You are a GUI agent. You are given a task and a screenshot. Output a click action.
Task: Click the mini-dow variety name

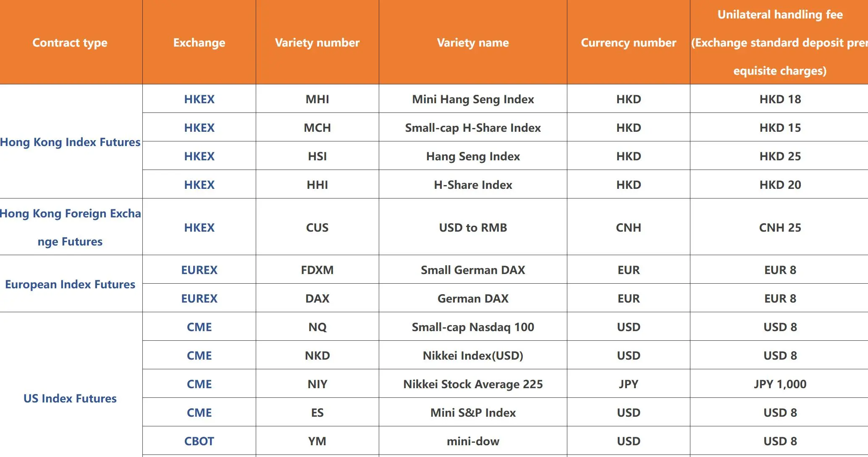pyautogui.click(x=473, y=441)
